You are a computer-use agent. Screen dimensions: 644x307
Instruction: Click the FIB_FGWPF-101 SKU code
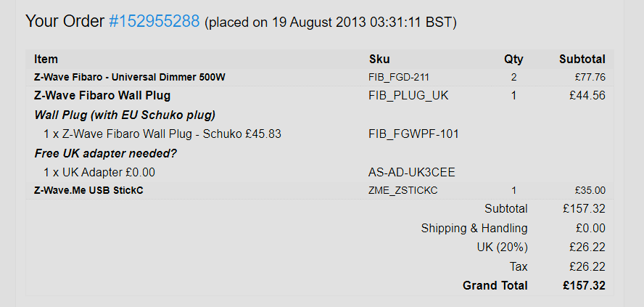[413, 134]
